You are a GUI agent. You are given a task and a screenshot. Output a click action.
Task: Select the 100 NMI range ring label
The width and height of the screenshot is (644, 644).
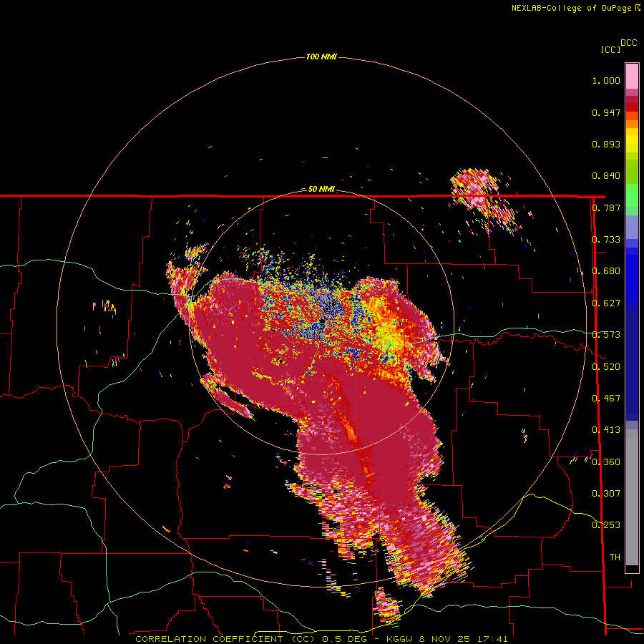pos(321,57)
